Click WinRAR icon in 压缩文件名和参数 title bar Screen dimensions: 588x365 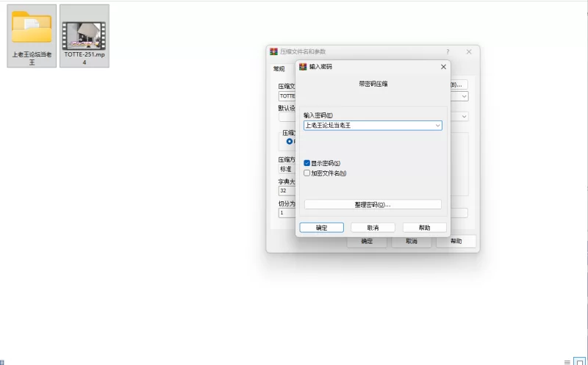(273, 51)
